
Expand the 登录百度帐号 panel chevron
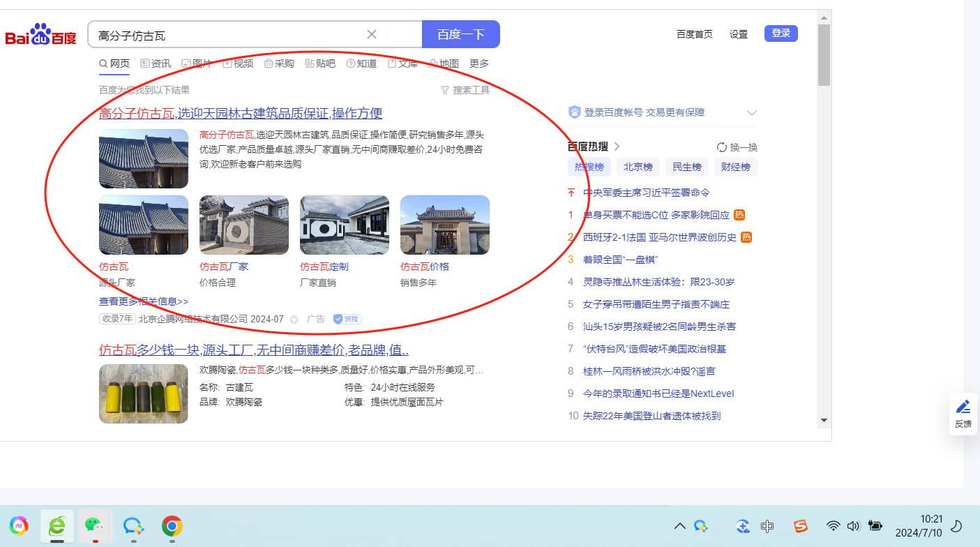click(751, 112)
